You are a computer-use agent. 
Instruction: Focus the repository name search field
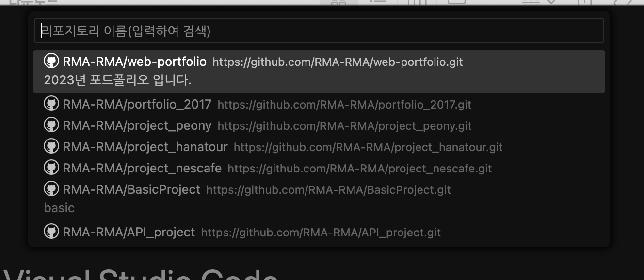pos(319,31)
